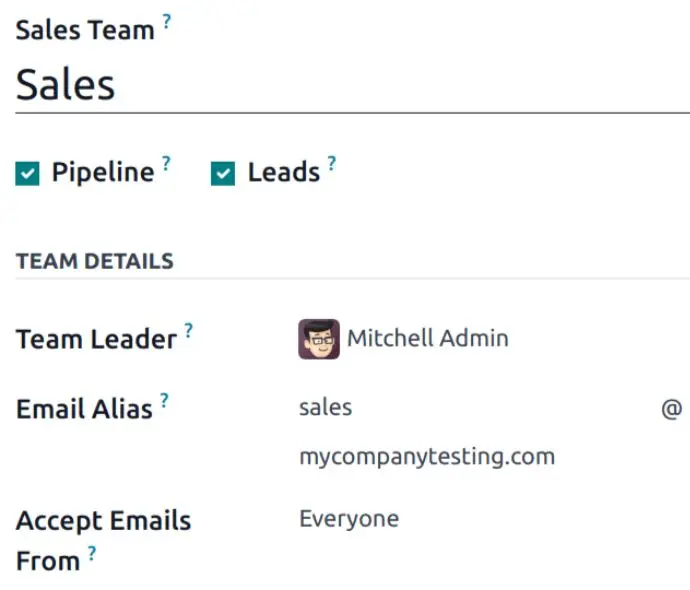This screenshot has height=590, width=690.
Task: Click the Email Alias help question mark
Action: click(x=164, y=400)
